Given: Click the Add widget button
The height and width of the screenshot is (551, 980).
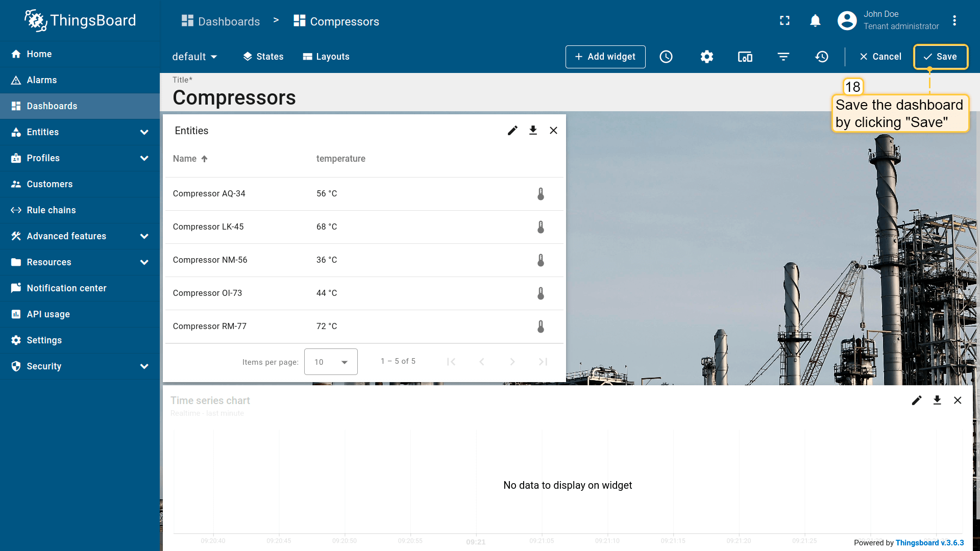Looking at the screenshot, I should pos(605,57).
